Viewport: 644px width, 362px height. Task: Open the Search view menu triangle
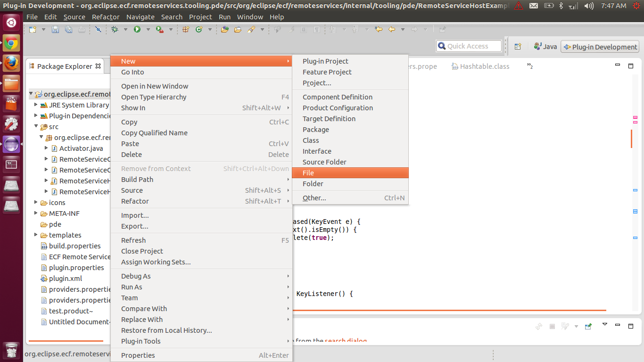605,324
